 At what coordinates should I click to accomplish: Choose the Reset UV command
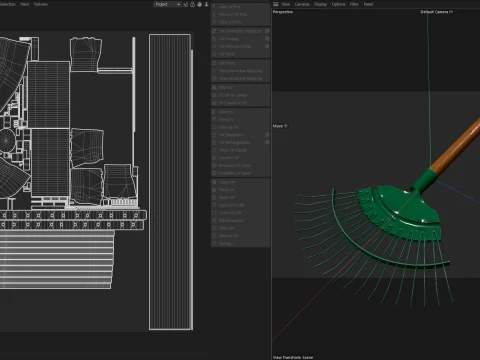click(240, 197)
